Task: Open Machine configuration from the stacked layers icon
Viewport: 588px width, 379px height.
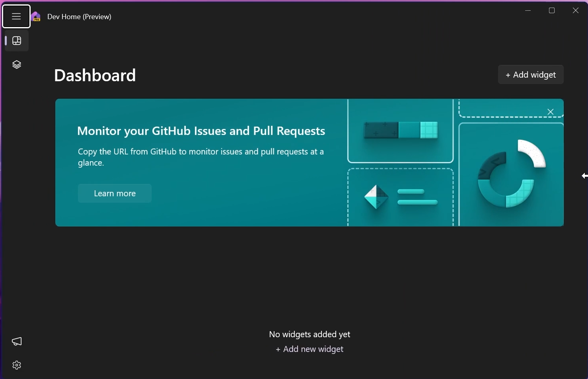Action: [17, 64]
